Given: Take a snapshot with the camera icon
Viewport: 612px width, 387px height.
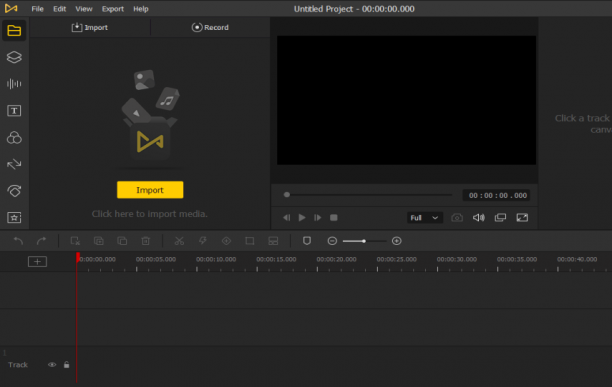Looking at the screenshot, I should (x=457, y=218).
